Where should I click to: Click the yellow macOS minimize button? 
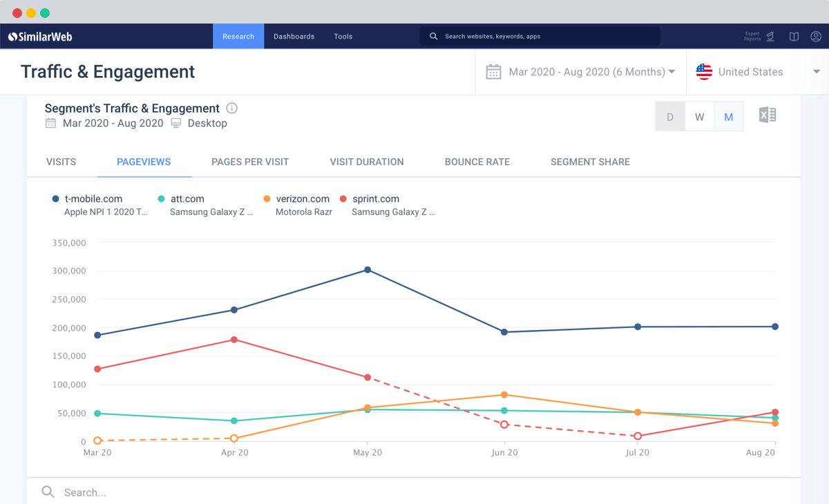pos(31,13)
